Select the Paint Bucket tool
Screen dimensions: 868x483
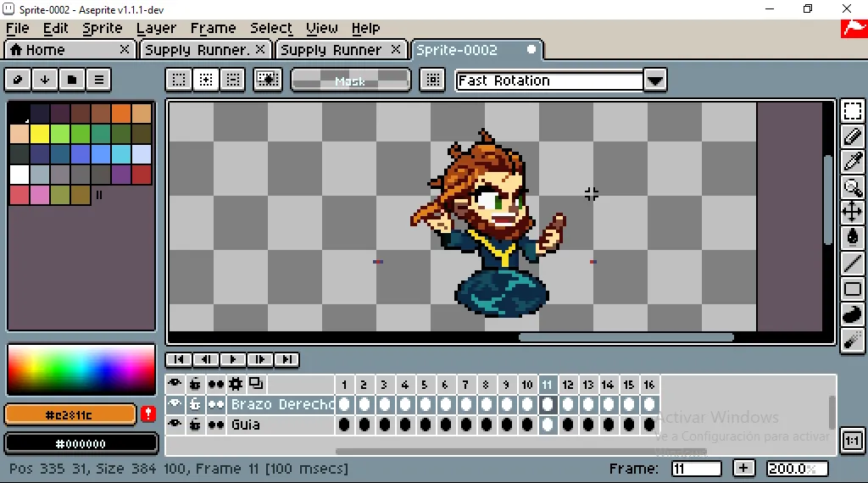pyautogui.click(x=852, y=237)
